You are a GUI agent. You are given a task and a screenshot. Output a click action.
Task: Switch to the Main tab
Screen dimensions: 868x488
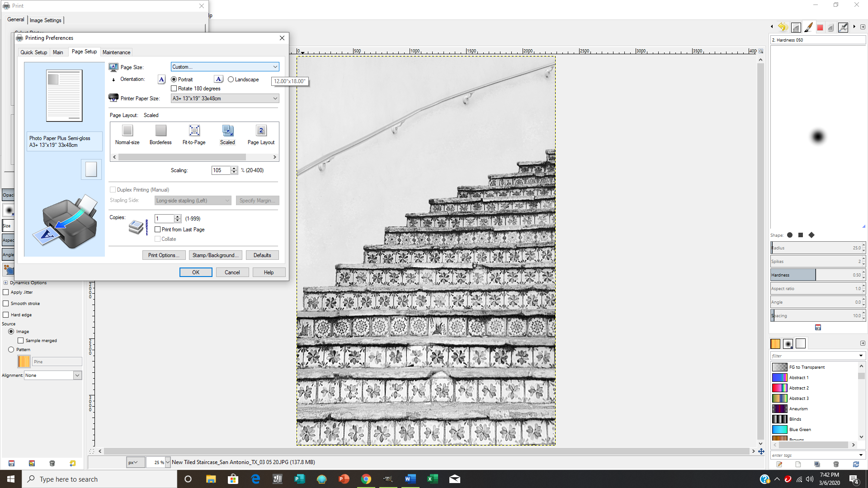(x=58, y=52)
